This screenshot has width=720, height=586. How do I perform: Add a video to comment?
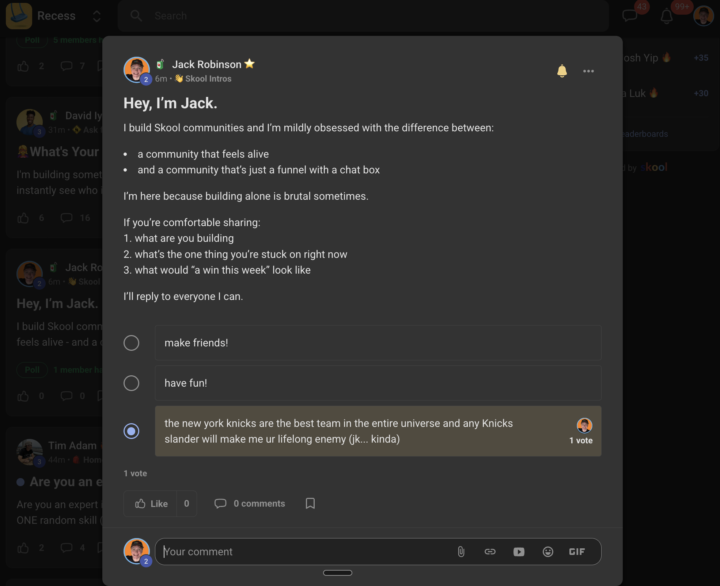coord(519,552)
